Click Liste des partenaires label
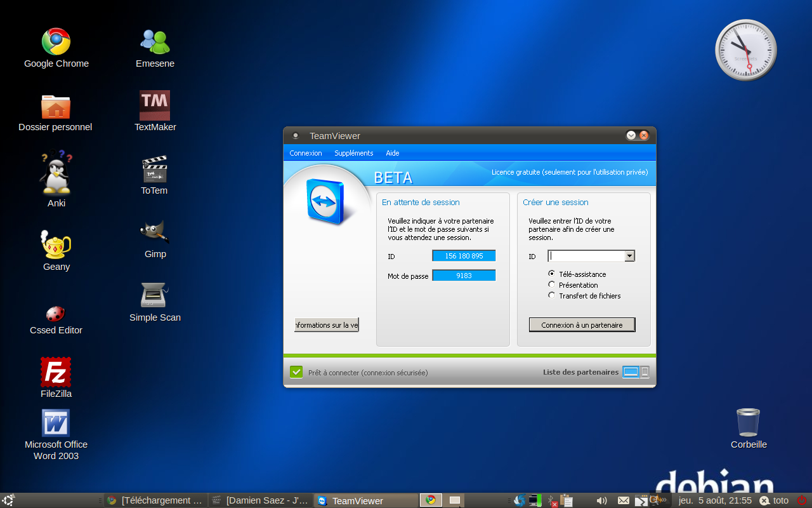This screenshot has width=812, height=508. (580, 372)
